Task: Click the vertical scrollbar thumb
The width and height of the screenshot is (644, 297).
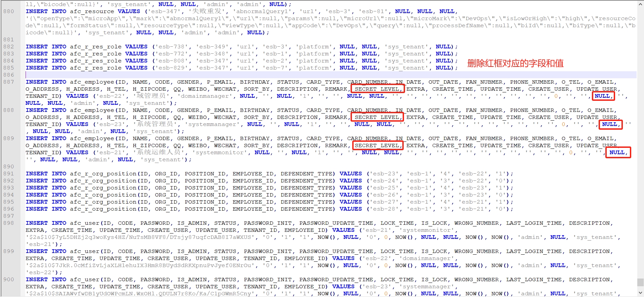Action: tap(640, 282)
